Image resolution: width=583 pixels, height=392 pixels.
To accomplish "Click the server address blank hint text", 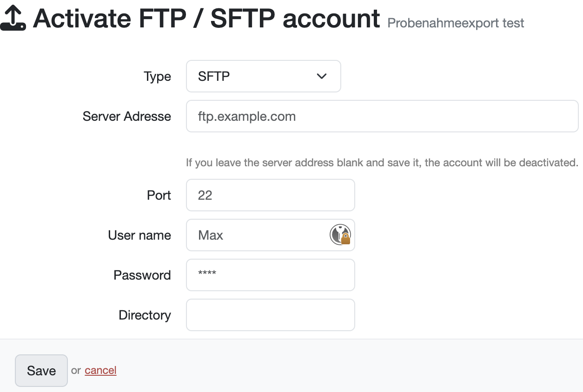I will [382, 163].
